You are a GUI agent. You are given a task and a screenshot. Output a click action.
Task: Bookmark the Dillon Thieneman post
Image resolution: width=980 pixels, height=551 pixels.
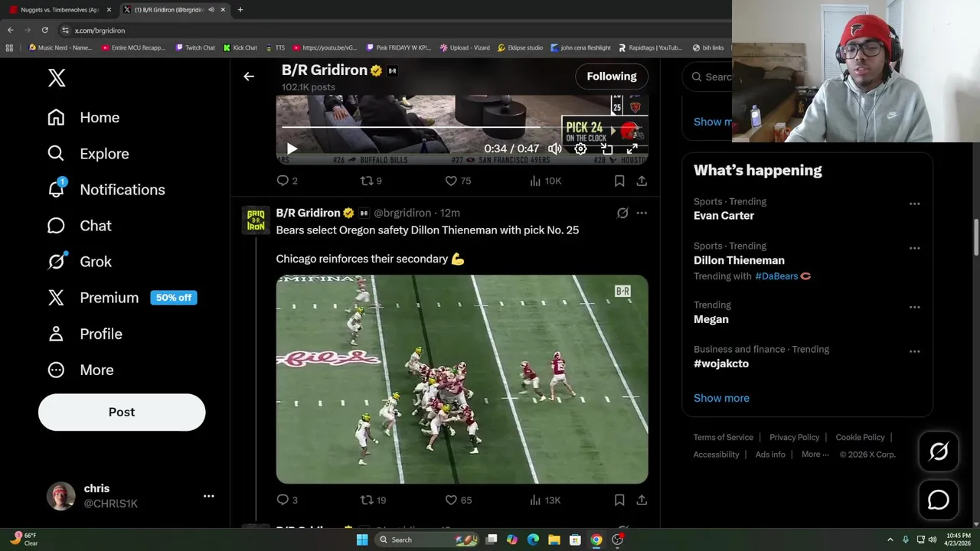pyautogui.click(x=619, y=500)
